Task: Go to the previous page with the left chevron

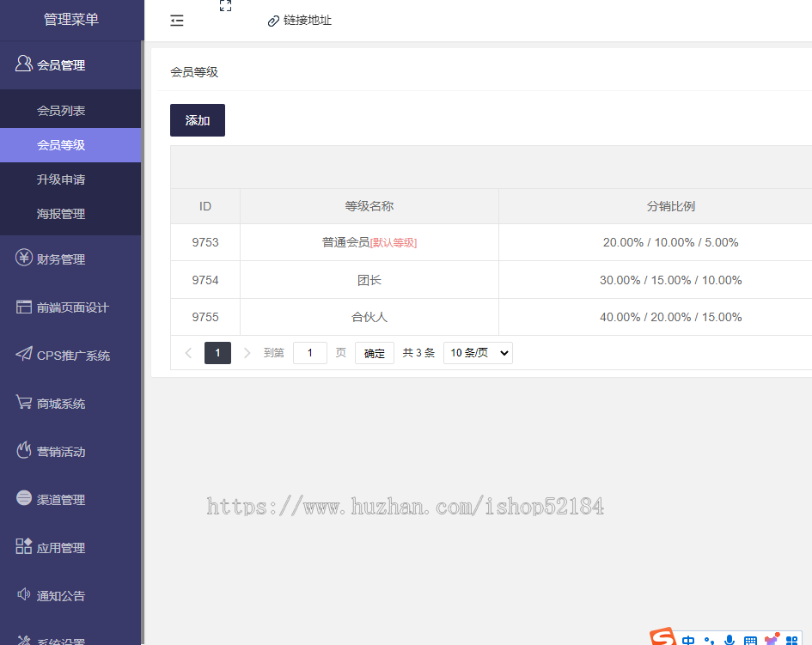Action: click(x=188, y=353)
